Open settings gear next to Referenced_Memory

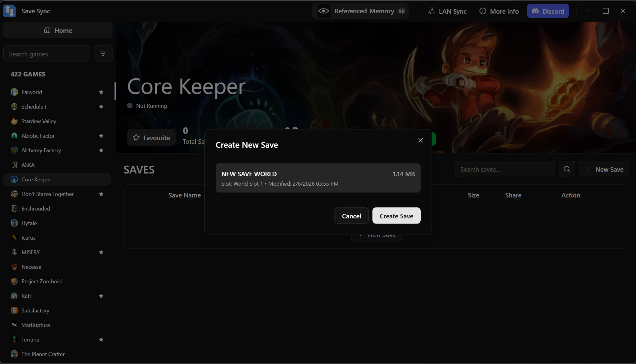click(x=402, y=11)
